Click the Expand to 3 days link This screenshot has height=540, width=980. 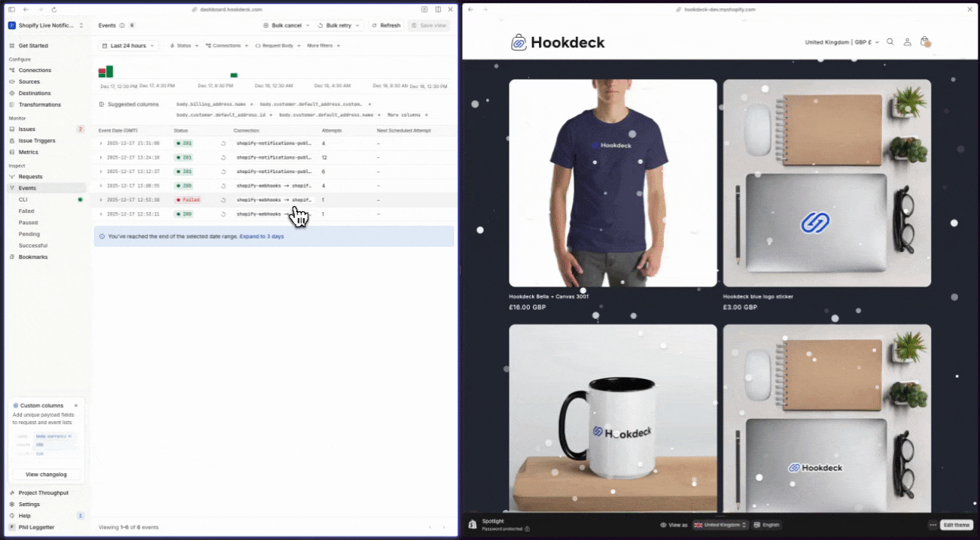[x=260, y=236]
